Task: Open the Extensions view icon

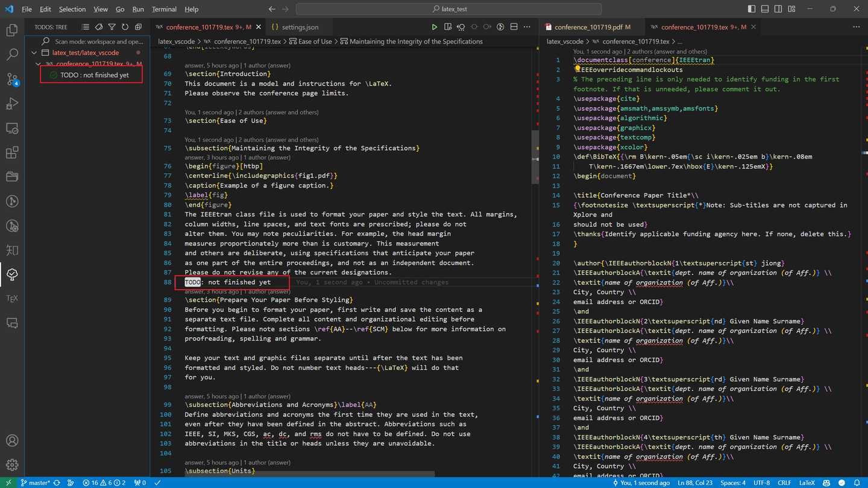Action: pos(12,153)
